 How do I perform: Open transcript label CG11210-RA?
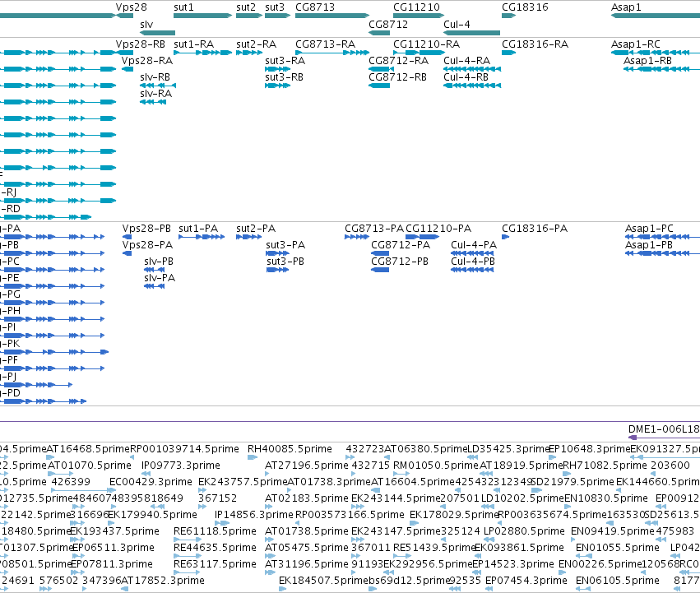pyautogui.click(x=426, y=44)
